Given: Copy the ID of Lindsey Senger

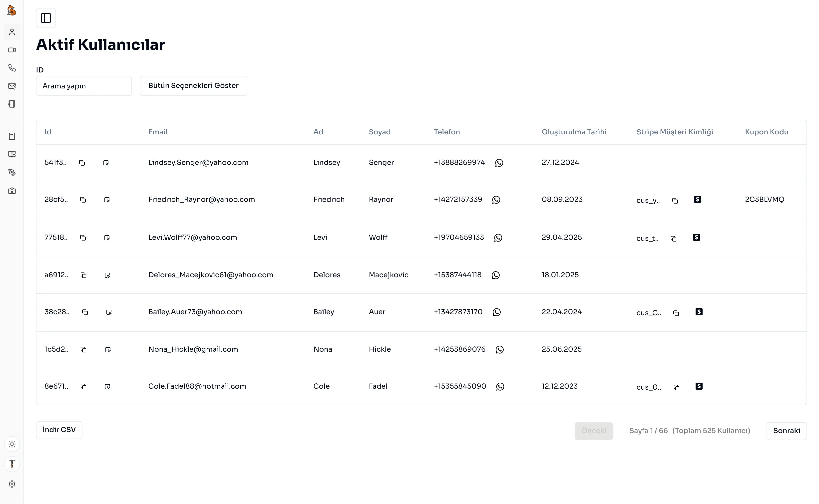Looking at the screenshot, I should pos(82,163).
